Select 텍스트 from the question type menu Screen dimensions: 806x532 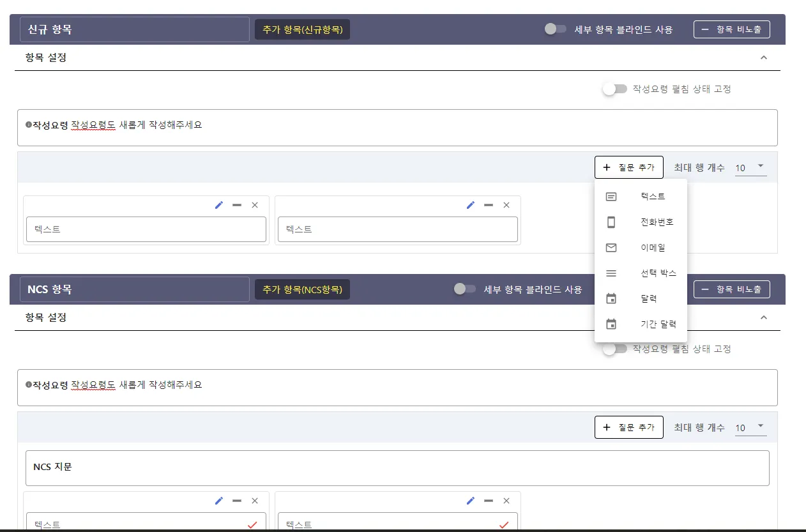point(641,197)
